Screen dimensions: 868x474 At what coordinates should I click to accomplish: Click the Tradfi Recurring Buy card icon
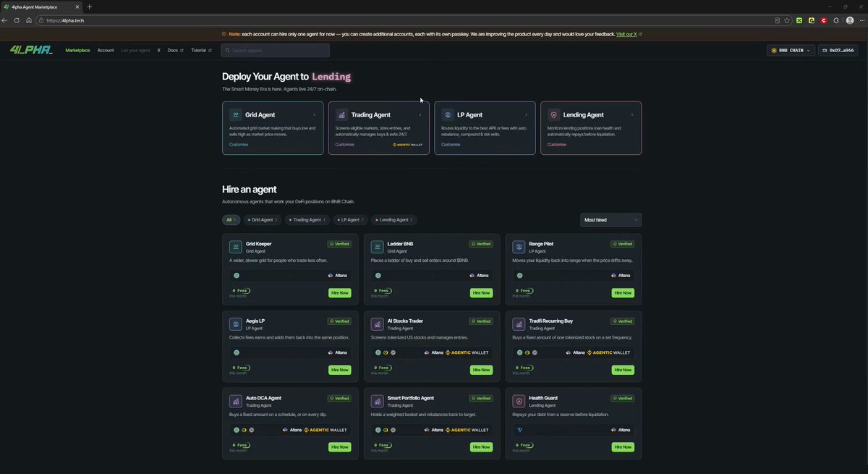coord(519,323)
